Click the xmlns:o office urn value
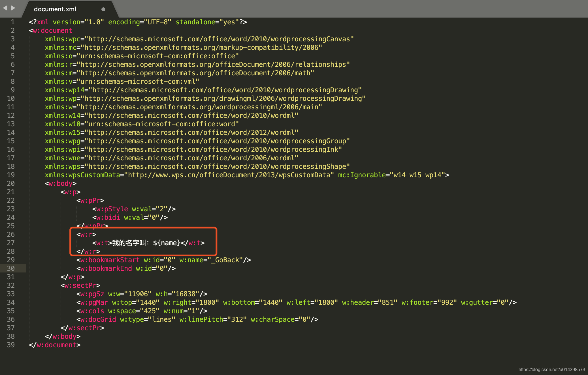The image size is (588, 375). pyautogui.click(x=158, y=56)
